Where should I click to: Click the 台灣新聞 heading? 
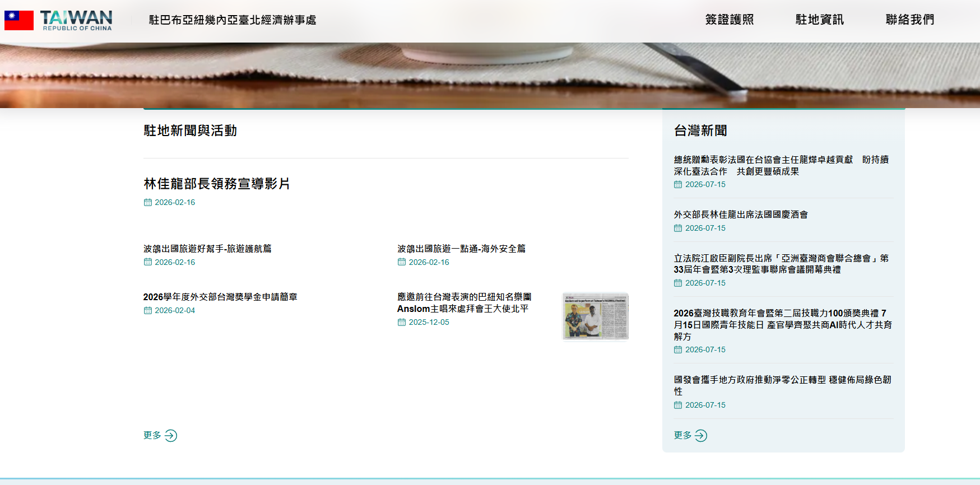click(x=700, y=130)
